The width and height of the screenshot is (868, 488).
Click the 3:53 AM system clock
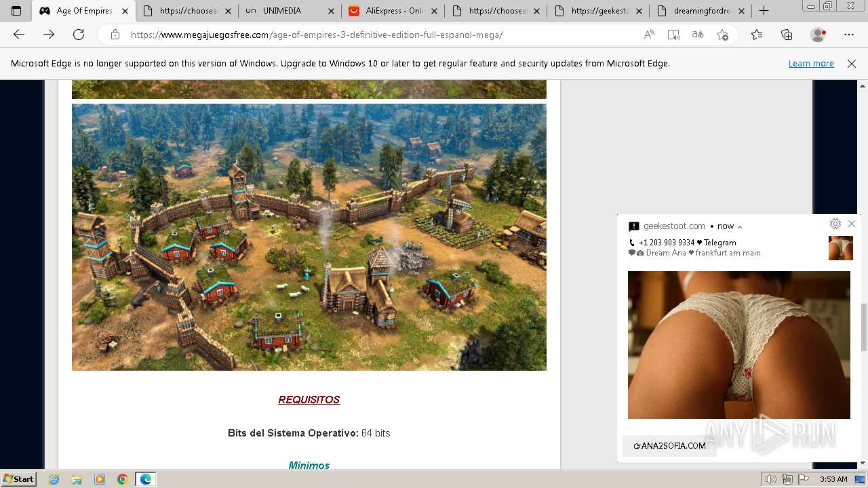click(x=833, y=479)
